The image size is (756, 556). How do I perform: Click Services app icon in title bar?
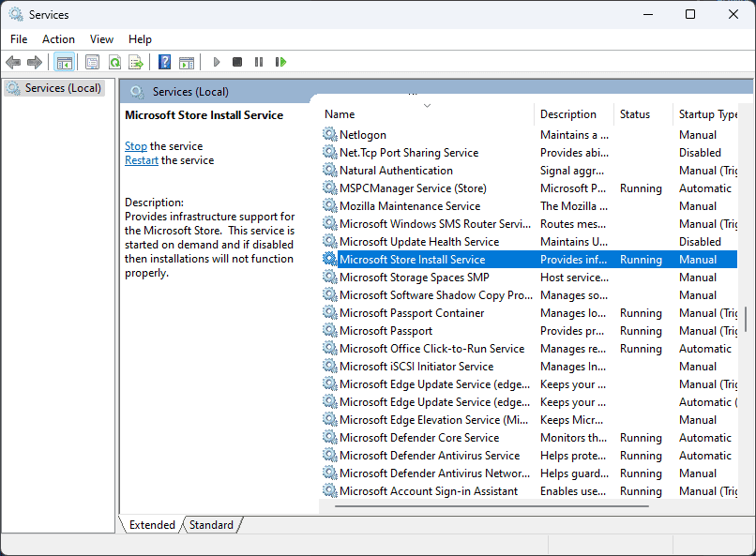(16, 14)
